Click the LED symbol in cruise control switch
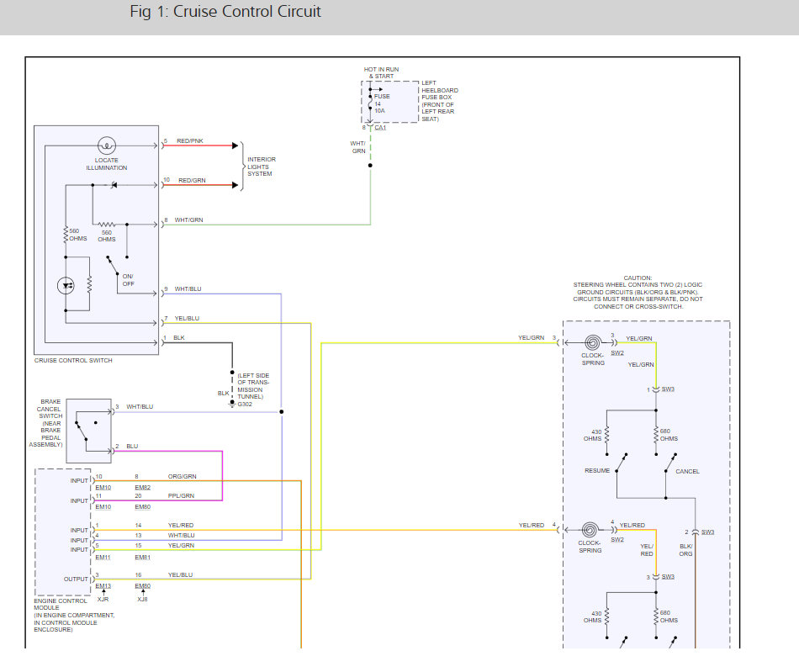 (66, 286)
